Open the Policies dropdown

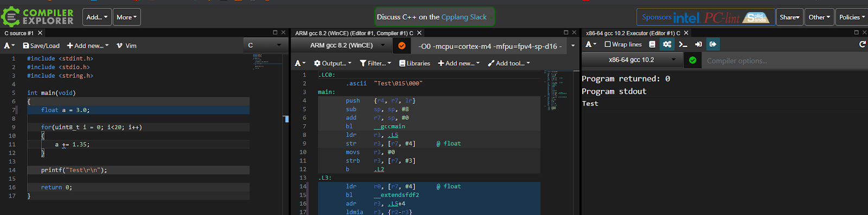[852, 17]
